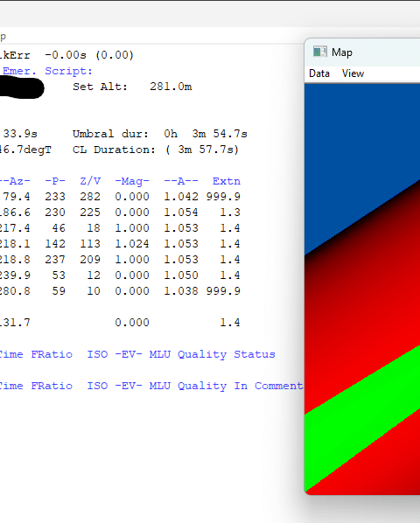Image resolution: width=420 pixels, height=523 pixels.
Task: Select the P value "142"
Action: 55,244
